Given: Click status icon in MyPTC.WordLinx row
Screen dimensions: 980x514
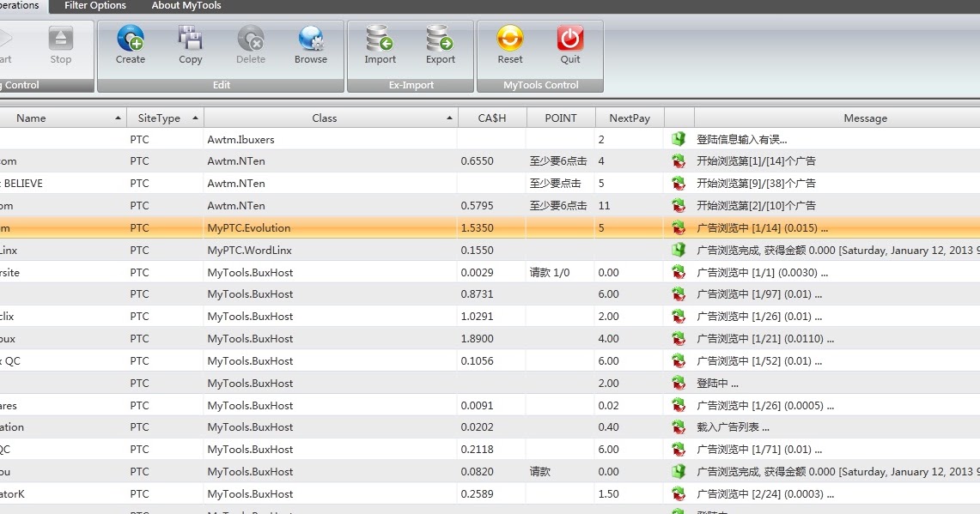Looking at the screenshot, I should pyautogui.click(x=679, y=250).
